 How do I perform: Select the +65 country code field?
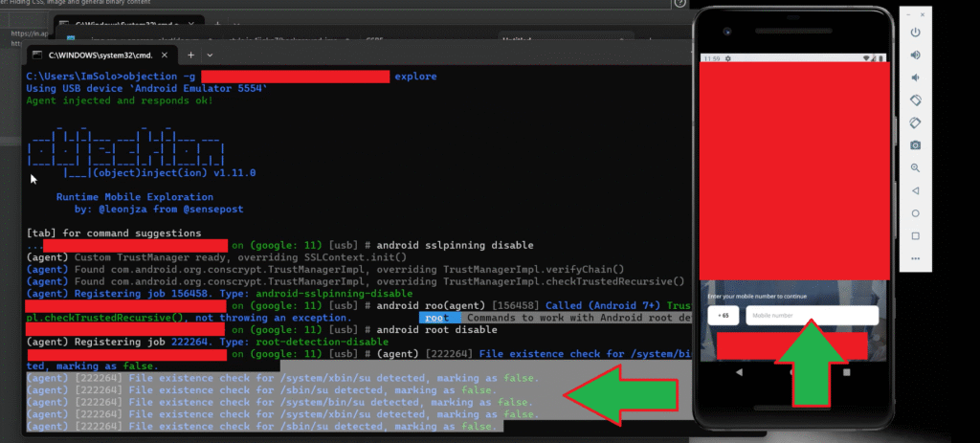click(x=723, y=316)
